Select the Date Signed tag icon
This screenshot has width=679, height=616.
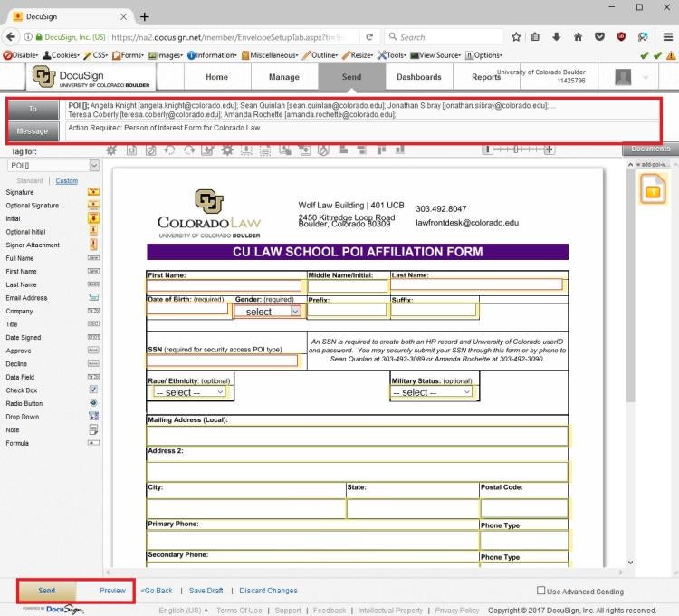tap(93, 337)
